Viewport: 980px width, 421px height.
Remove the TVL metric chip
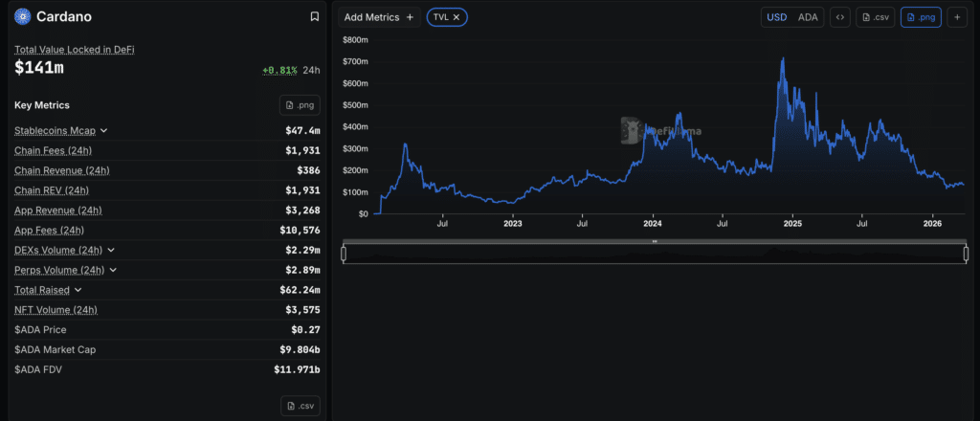pyautogui.click(x=457, y=17)
